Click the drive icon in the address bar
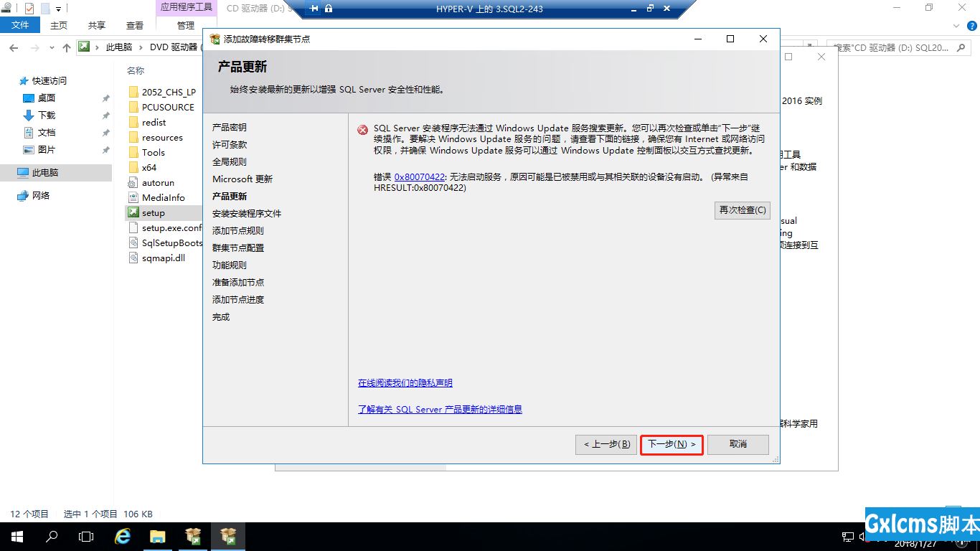Screen dimensions: 980x551 click(x=85, y=47)
